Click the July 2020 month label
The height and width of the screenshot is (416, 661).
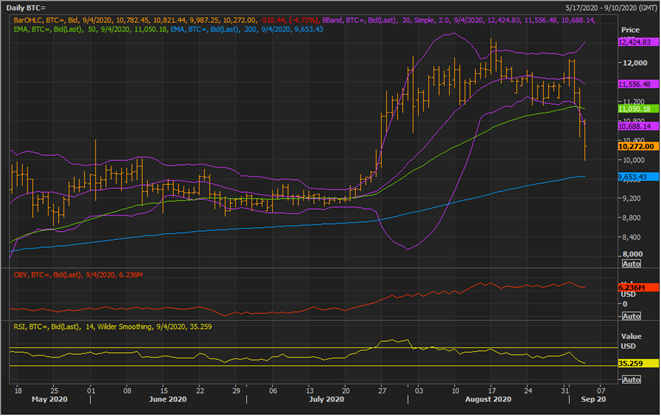click(326, 399)
